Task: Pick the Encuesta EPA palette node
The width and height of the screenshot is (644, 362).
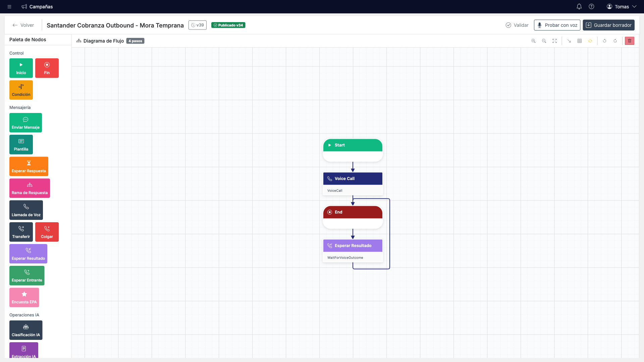Action: click(x=24, y=297)
